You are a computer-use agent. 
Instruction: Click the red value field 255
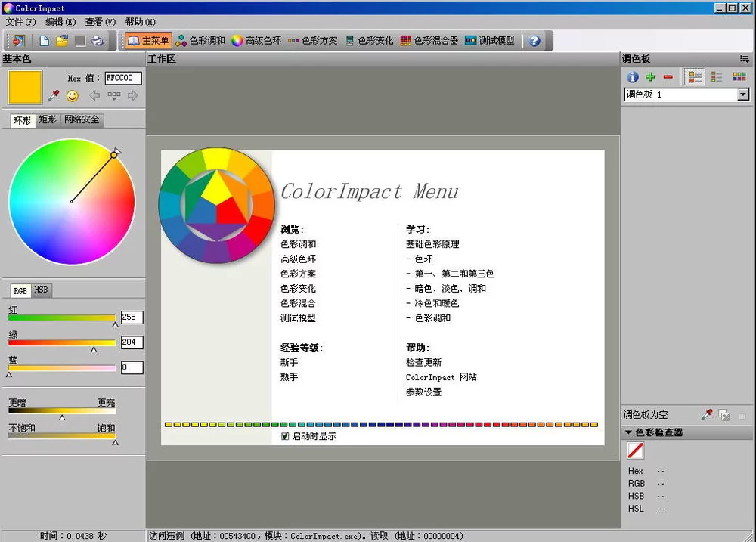132,317
